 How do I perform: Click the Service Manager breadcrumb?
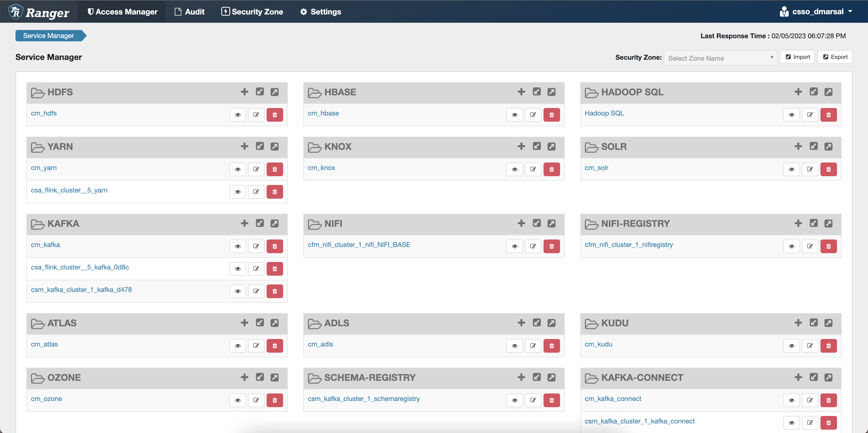pos(49,36)
